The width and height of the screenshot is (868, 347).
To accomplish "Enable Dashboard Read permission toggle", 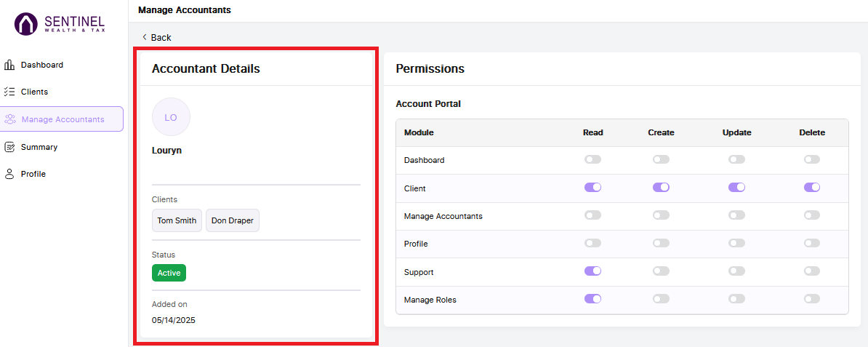I will click(x=593, y=159).
